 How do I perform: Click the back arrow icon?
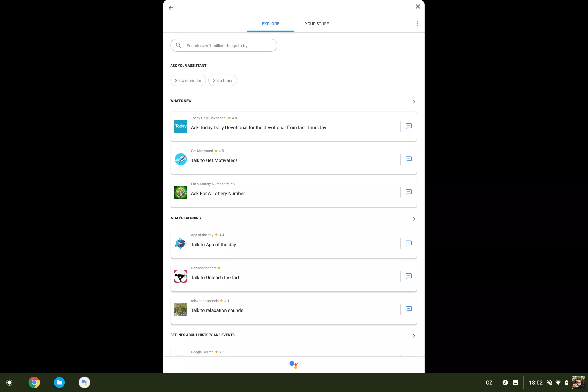[x=171, y=8]
